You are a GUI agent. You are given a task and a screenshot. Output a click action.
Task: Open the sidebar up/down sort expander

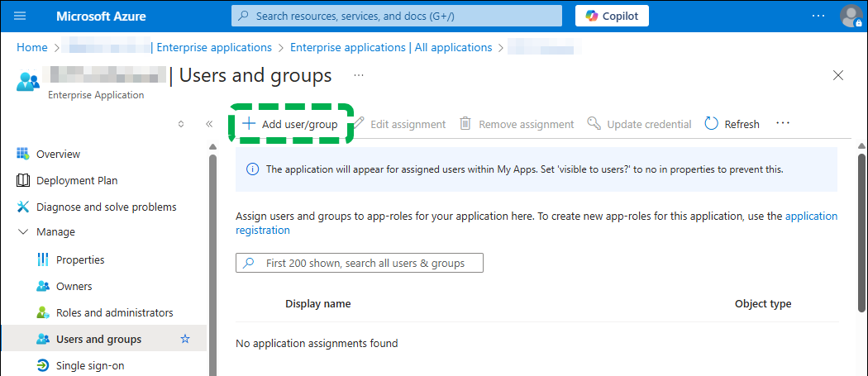(181, 124)
